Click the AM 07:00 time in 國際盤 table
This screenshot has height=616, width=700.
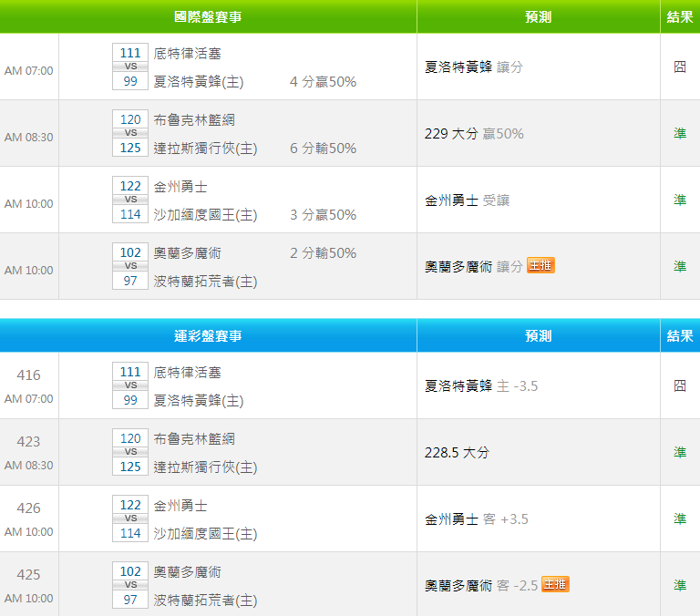tap(28, 70)
